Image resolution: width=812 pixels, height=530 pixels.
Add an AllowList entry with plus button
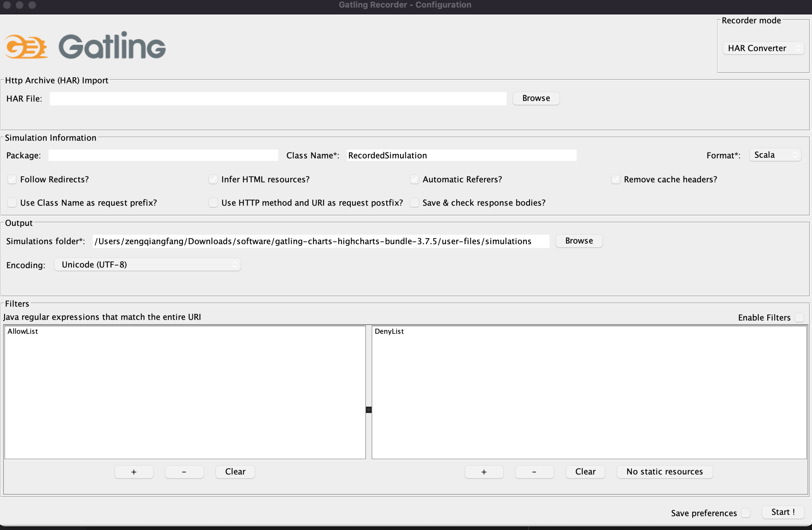pos(134,472)
